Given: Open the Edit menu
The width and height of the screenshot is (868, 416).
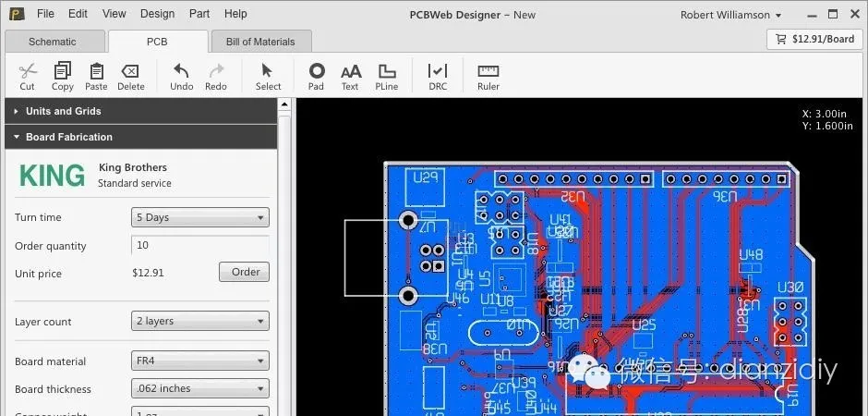Looking at the screenshot, I should pyautogui.click(x=78, y=14).
